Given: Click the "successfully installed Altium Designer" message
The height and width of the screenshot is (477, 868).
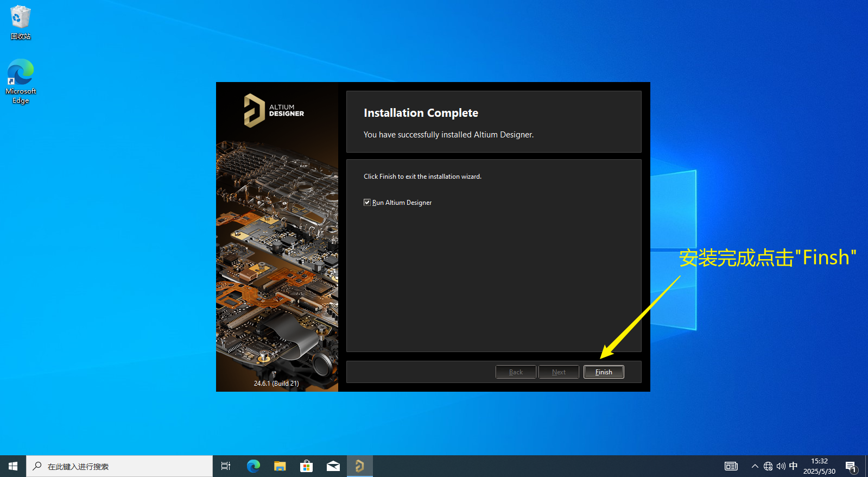Looking at the screenshot, I should (448, 135).
